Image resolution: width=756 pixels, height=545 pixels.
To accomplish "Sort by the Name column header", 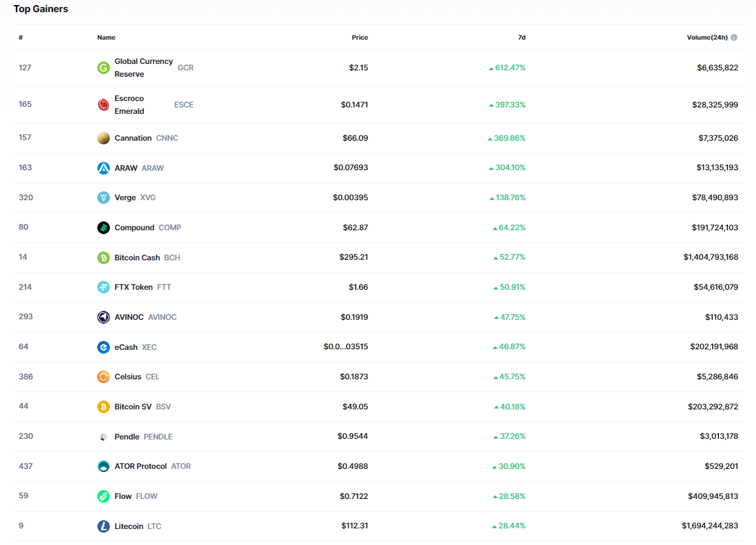I will [106, 37].
